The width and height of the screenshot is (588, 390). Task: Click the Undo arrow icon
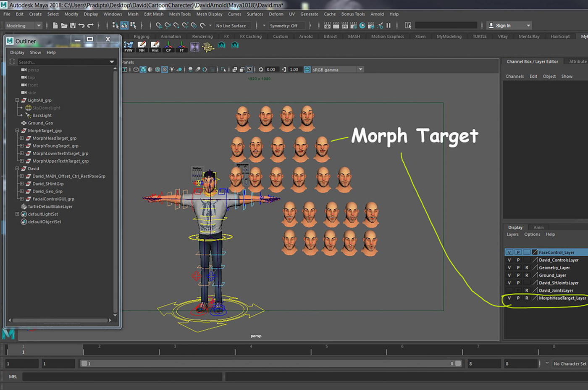click(x=81, y=26)
